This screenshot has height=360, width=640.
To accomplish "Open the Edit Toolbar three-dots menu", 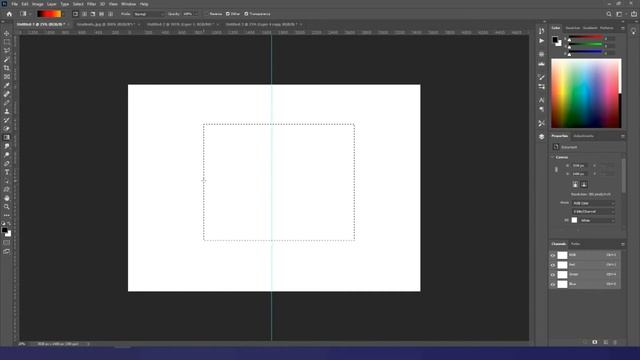I will pos(7,215).
